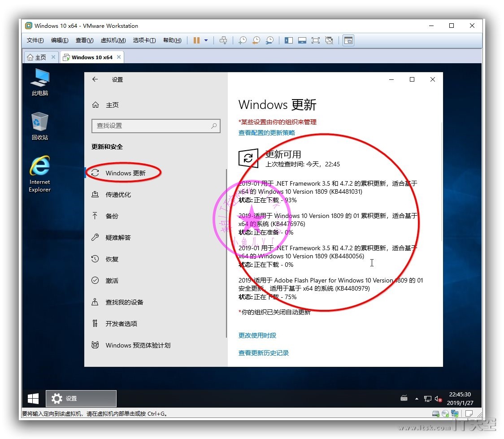Open the power options dropdown arrow beside pause
Screen dimensions: 504x439
206,40
